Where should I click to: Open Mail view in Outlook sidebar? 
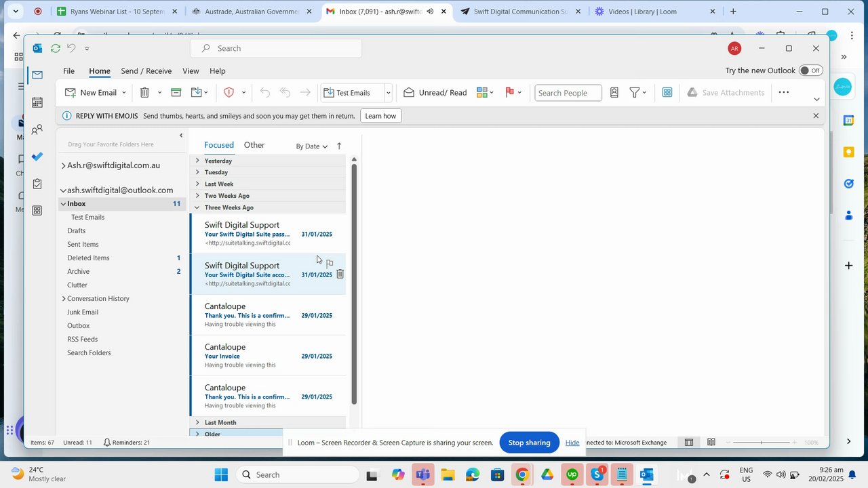click(37, 75)
